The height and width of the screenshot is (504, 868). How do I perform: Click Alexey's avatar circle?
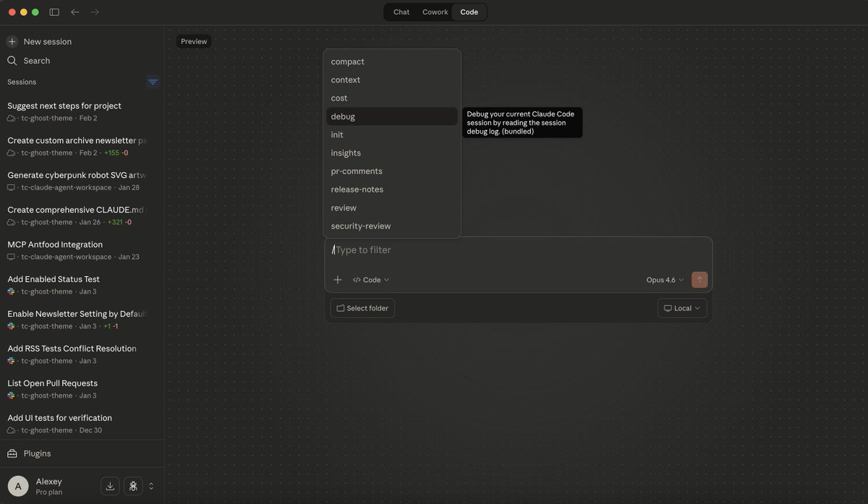18,486
